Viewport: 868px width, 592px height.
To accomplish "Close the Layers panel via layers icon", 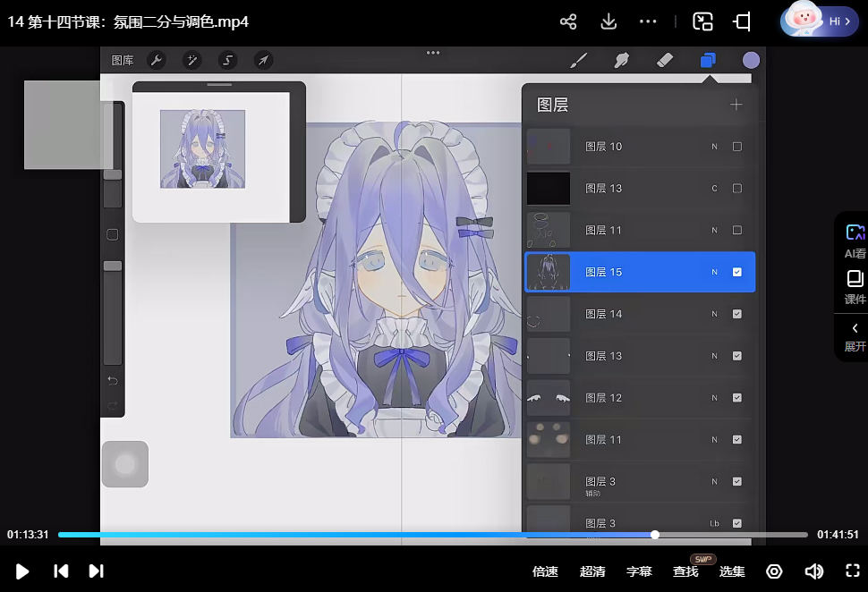I will 708,60.
